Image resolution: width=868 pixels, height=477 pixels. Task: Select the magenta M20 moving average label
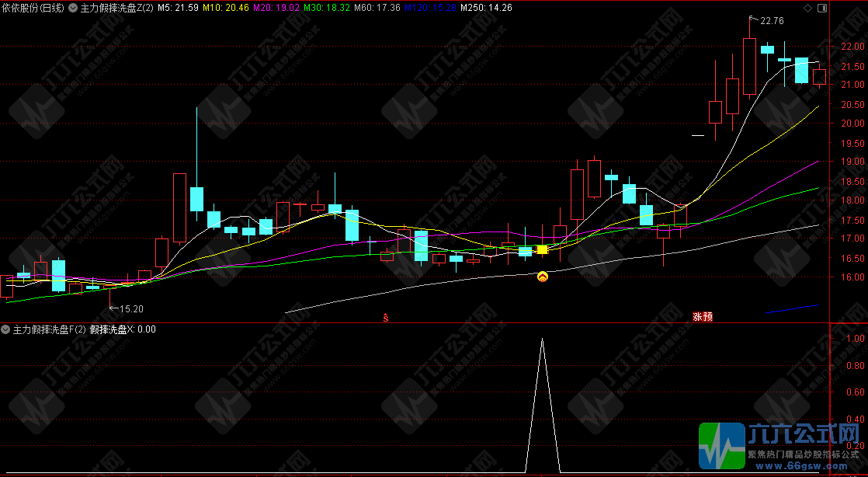pyautogui.click(x=277, y=8)
